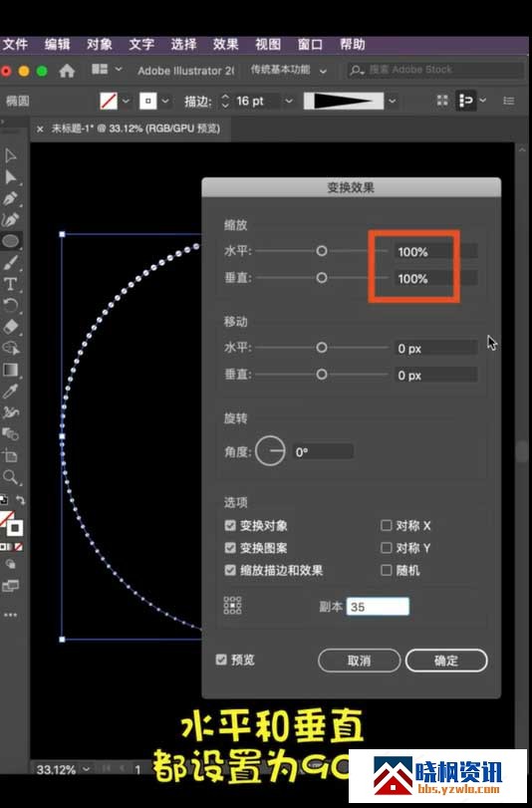Uncheck the 预览 preview checkbox
Screen dimensions: 532x808
221,660
